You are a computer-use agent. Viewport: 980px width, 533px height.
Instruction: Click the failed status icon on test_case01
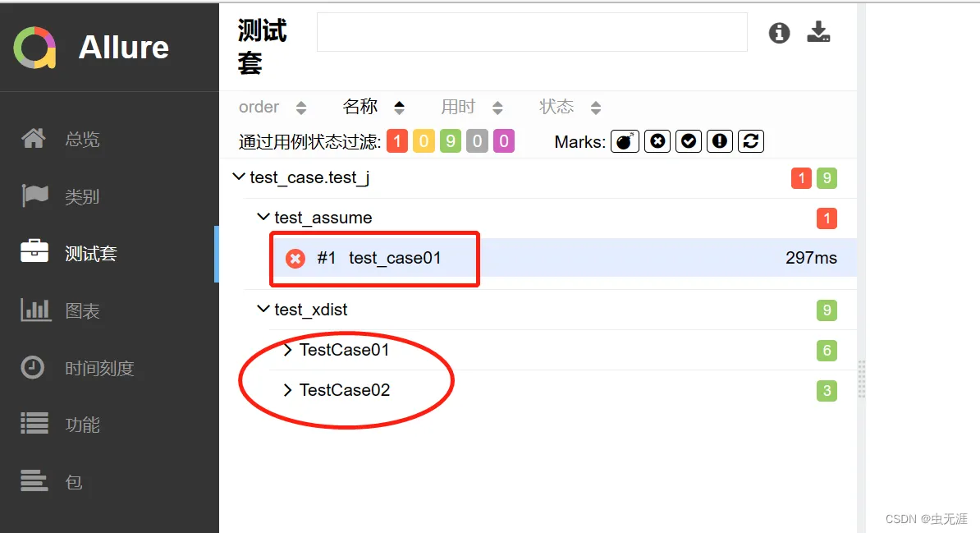(295, 259)
